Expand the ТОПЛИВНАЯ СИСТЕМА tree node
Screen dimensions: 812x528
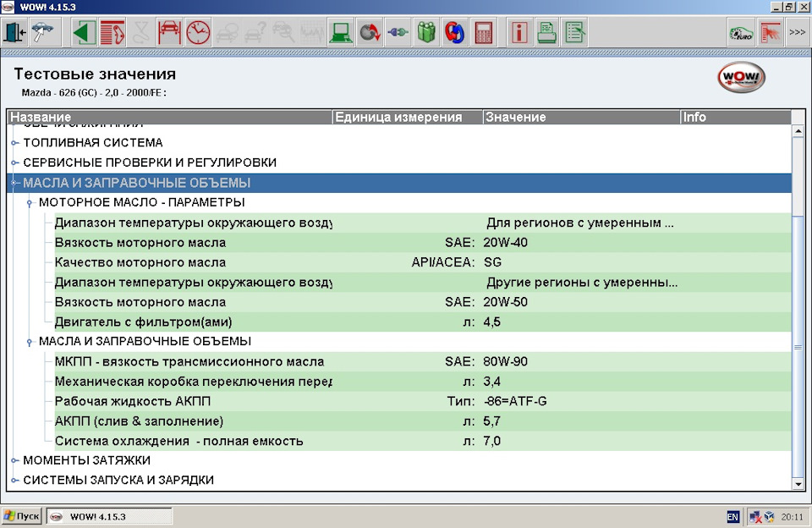(15, 143)
